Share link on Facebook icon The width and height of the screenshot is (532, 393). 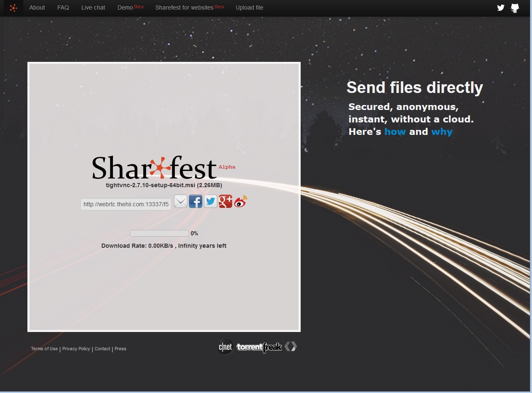coord(196,201)
